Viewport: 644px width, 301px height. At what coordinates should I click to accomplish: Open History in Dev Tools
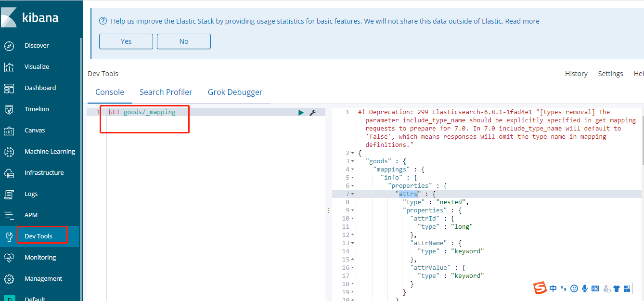click(576, 74)
